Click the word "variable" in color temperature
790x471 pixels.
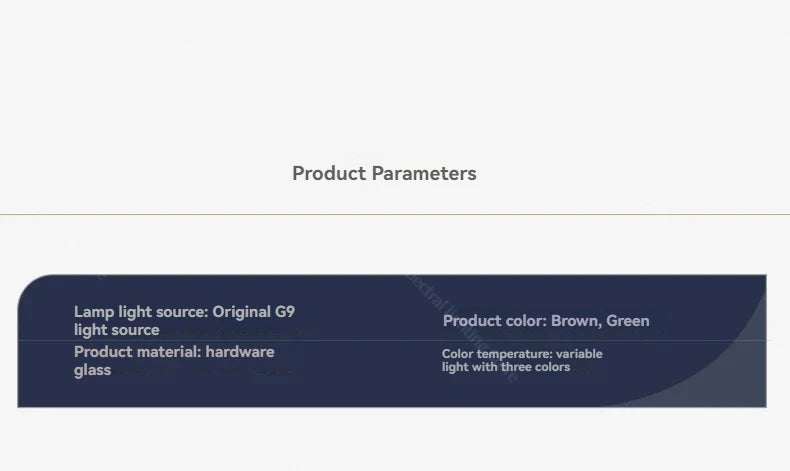(x=579, y=354)
